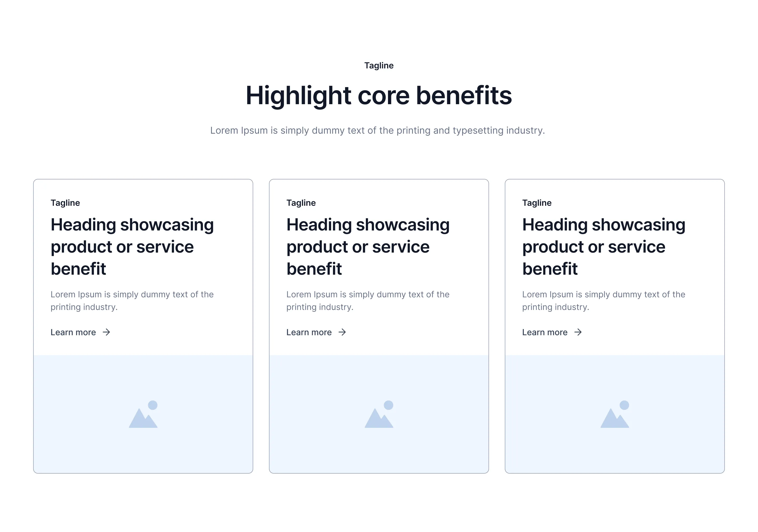Click the arrow icon in second card
Screen dimensions: 758x532
point(342,332)
